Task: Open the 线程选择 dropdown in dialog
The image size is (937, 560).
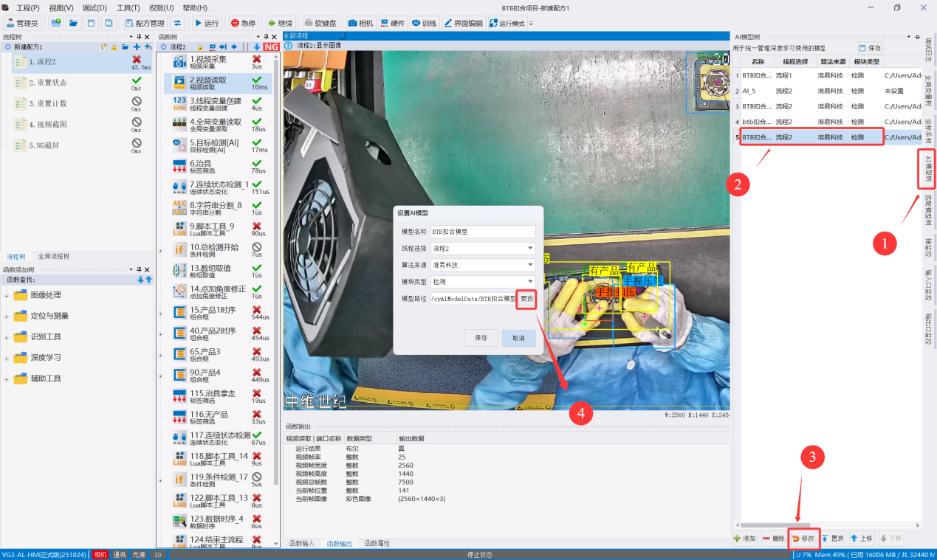Action: tap(483, 248)
